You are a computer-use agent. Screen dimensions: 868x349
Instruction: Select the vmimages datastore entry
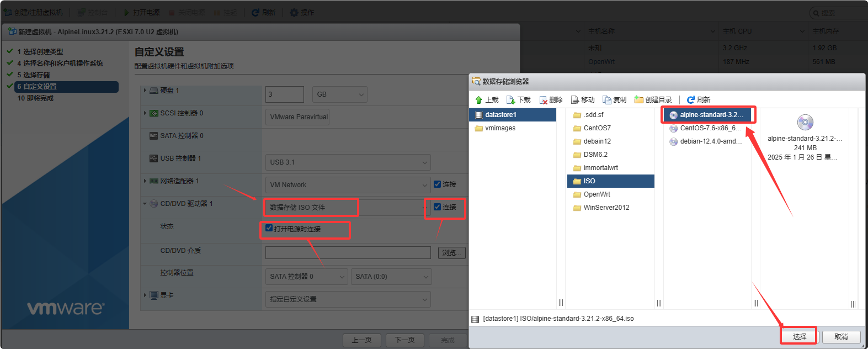pos(500,128)
